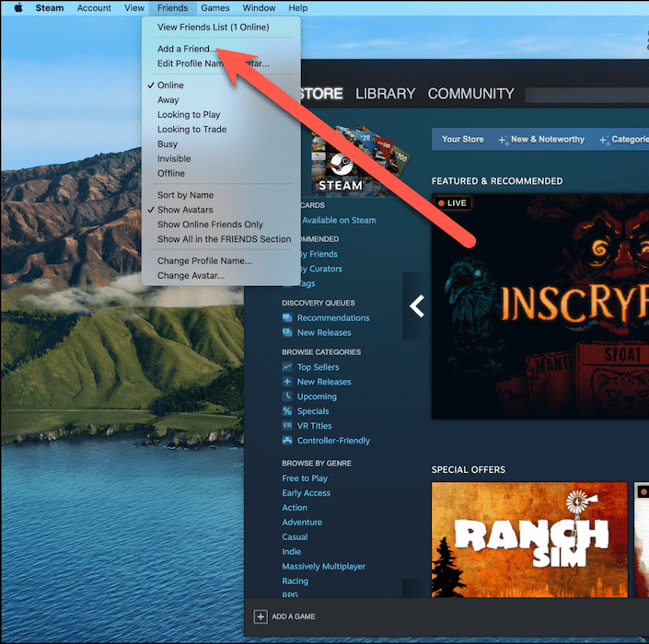The image size is (649, 644).
Task: Set status to Looking to Trade
Action: 191,130
